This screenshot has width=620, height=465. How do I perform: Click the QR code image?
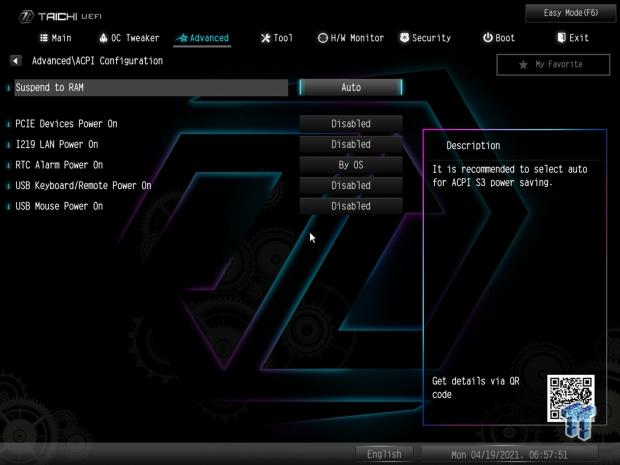[x=571, y=398]
